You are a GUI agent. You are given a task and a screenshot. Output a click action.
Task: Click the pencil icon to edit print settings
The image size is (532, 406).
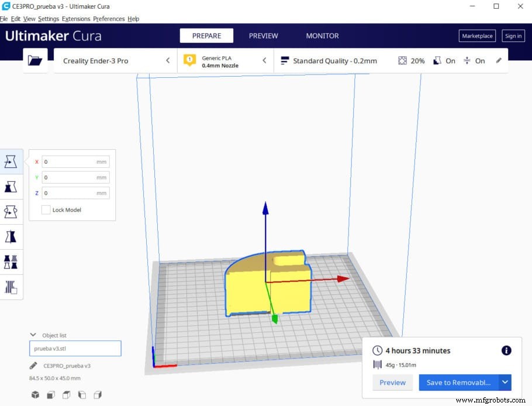click(x=499, y=60)
